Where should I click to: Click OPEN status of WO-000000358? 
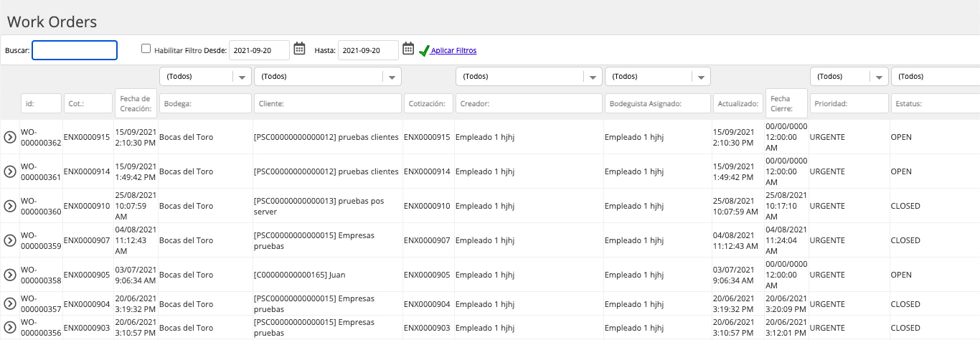pyautogui.click(x=901, y=275)
